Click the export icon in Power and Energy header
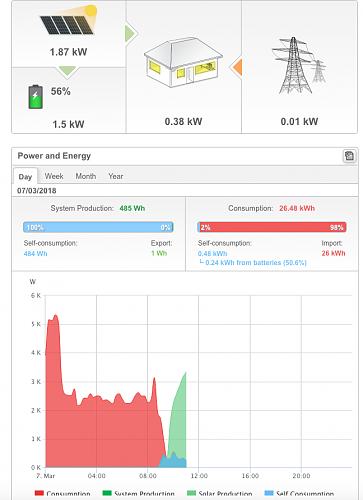 349,156
